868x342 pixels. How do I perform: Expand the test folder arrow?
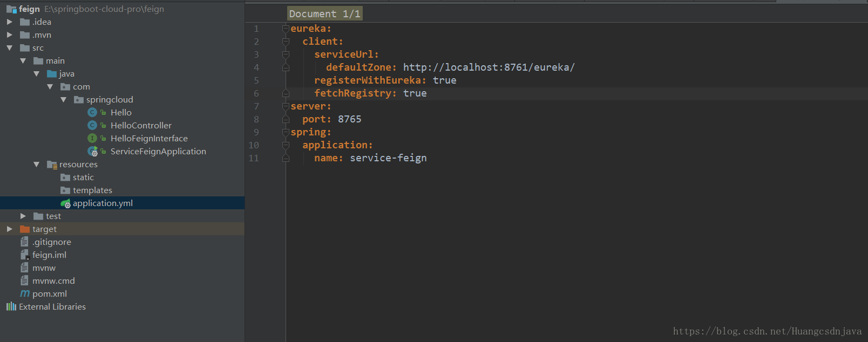[23, 216]
